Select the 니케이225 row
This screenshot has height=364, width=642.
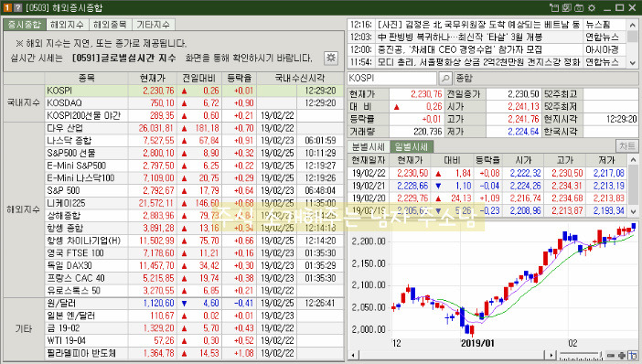pyautogui.click(x=194, y=203)
